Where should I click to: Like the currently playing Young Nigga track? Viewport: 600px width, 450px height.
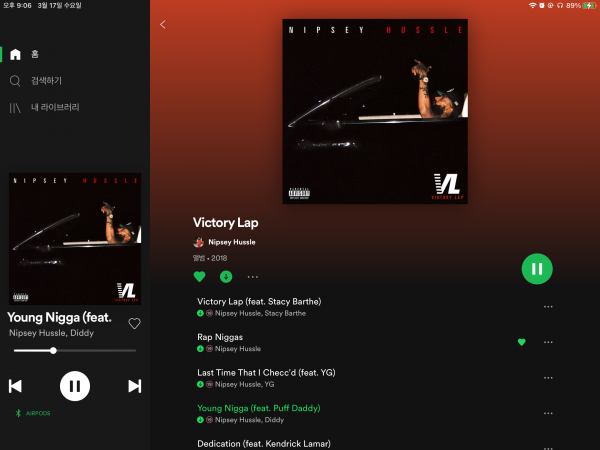tap(134, 324)
